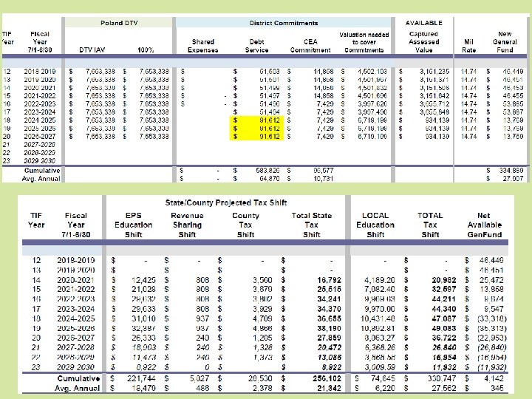The width and height of the screenshot is (532, 399).
Task: Click the '100%' column header
Action: click(x=146, y=50)
